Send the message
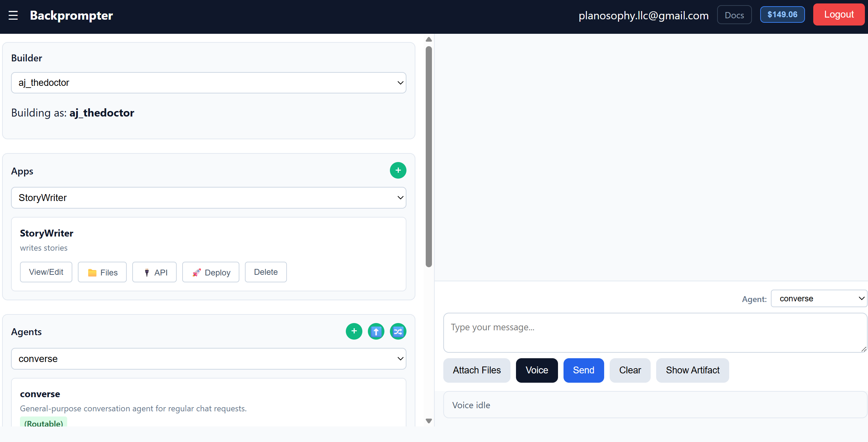 coord(583,370)
